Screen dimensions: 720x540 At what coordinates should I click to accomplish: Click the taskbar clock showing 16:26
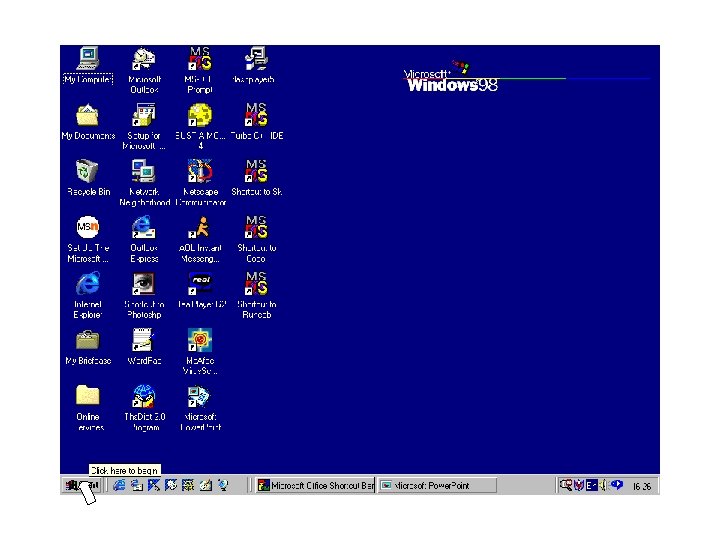tap(641, 486)
